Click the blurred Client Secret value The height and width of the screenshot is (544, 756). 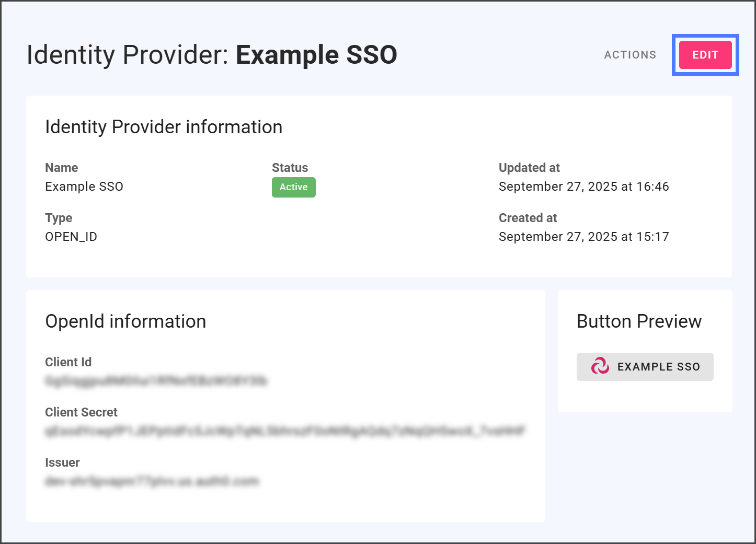click(285, 431)
